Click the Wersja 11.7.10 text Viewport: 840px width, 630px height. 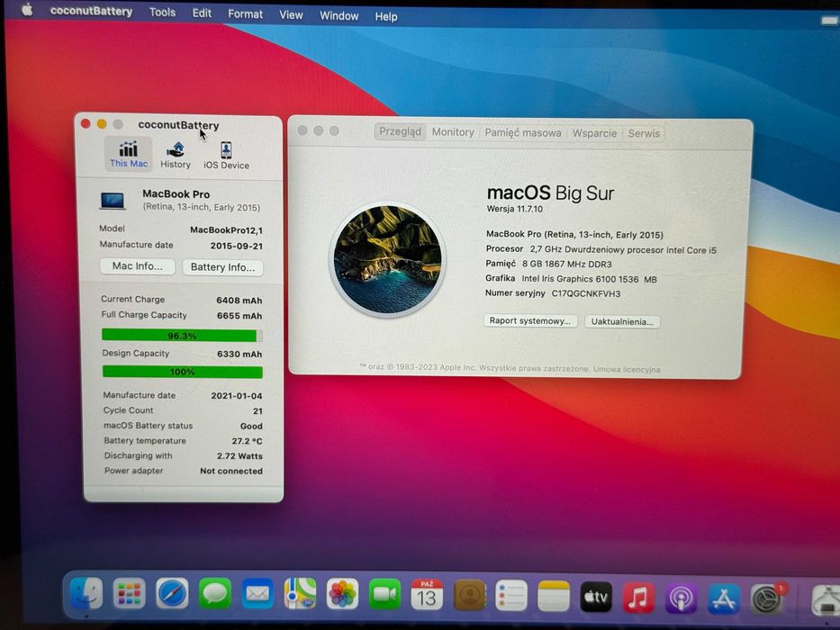[x=515, y=209]
